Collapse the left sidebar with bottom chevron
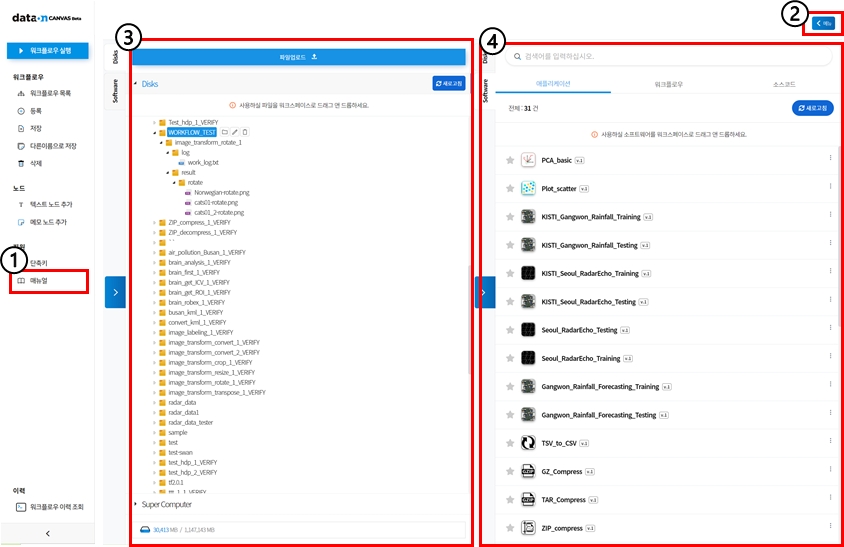844x547 pixels. 48,534
